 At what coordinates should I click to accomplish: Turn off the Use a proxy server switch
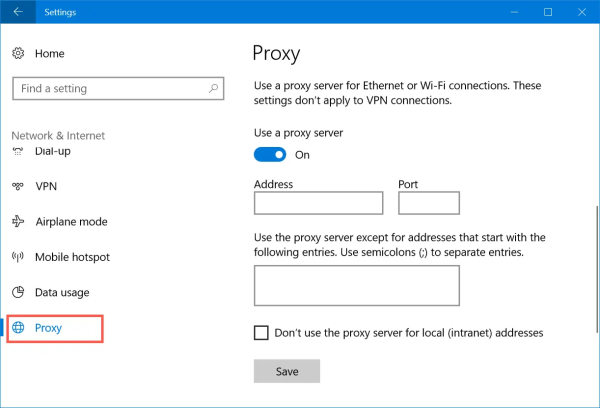pos(269,155)
